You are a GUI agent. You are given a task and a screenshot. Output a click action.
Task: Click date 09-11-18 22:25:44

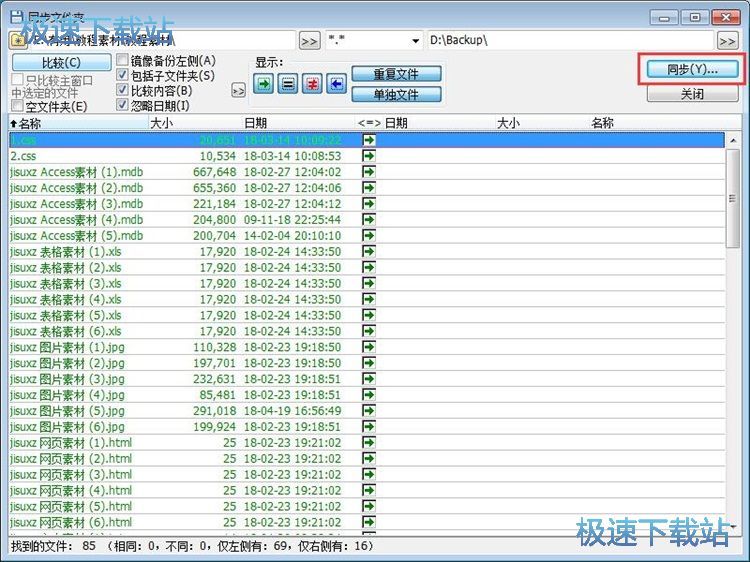tap(292, 220)
